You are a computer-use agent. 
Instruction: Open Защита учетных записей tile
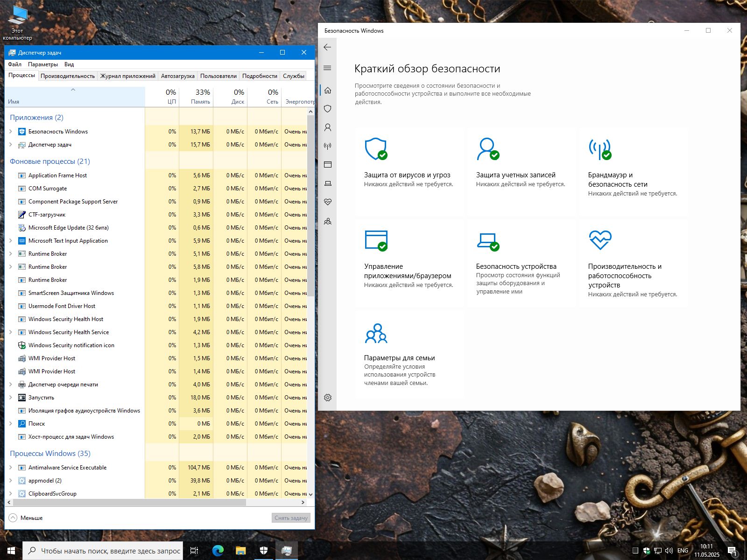(x=521, y=171)
